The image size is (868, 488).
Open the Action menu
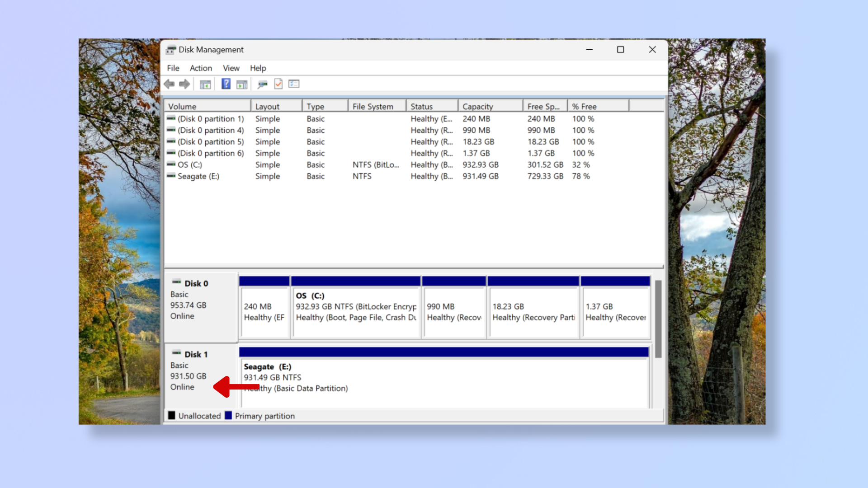pos(200,68)
